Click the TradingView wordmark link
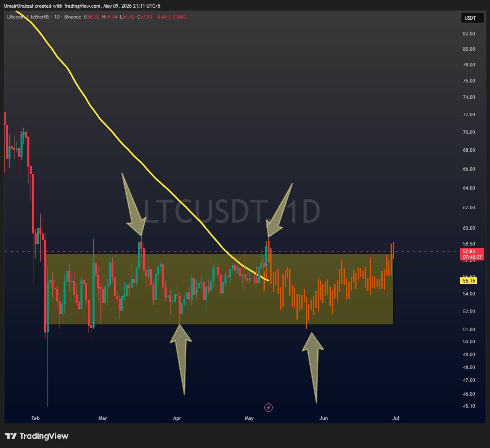This screenshot has height=448, width=490. [x=44, y=436]
